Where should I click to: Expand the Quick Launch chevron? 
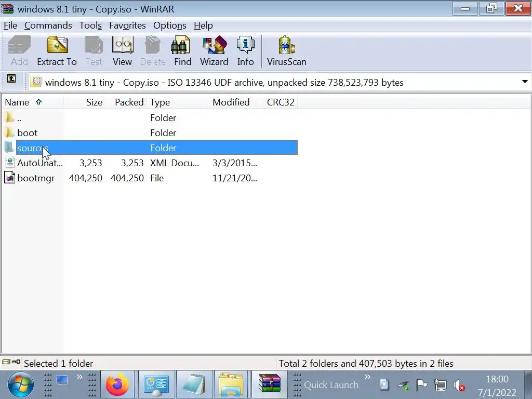click(x=367, y=377)
